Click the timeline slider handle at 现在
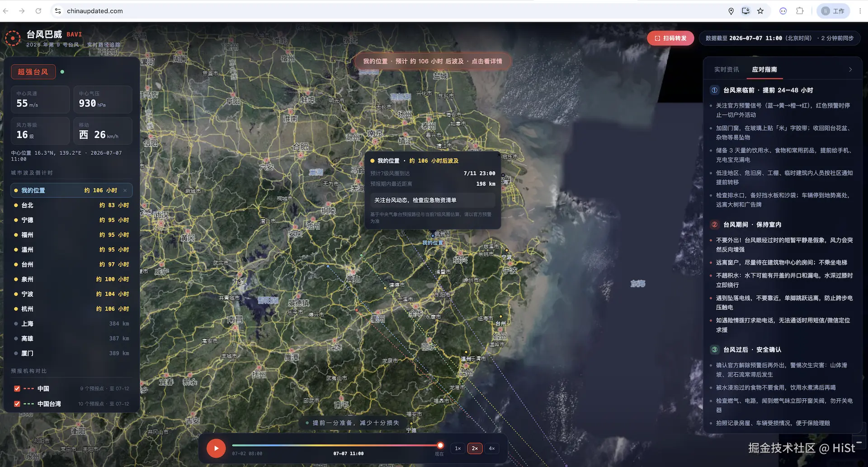Image resolution: width=868 pixels, height=467 pixels. [x=440, y=445]
